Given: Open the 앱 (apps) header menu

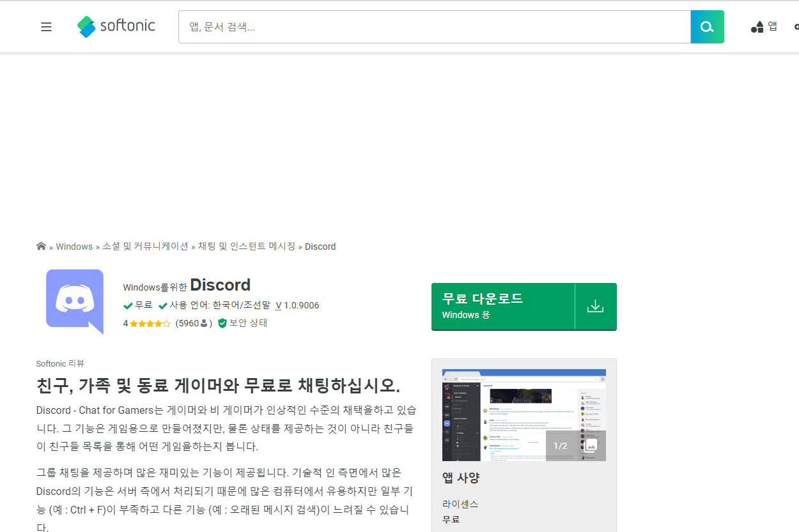Looking at the screenshot, I should point(764,26).
